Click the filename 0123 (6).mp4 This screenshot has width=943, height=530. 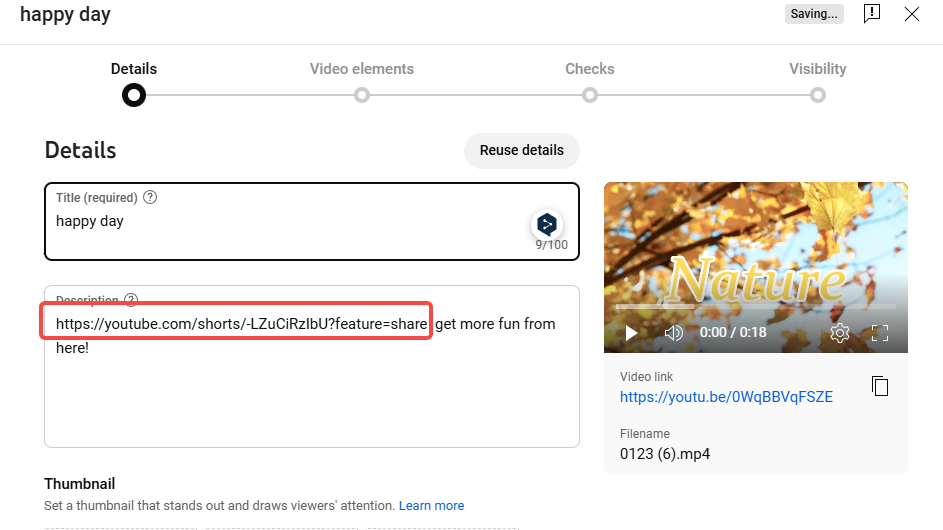click(x=665, y=454)
